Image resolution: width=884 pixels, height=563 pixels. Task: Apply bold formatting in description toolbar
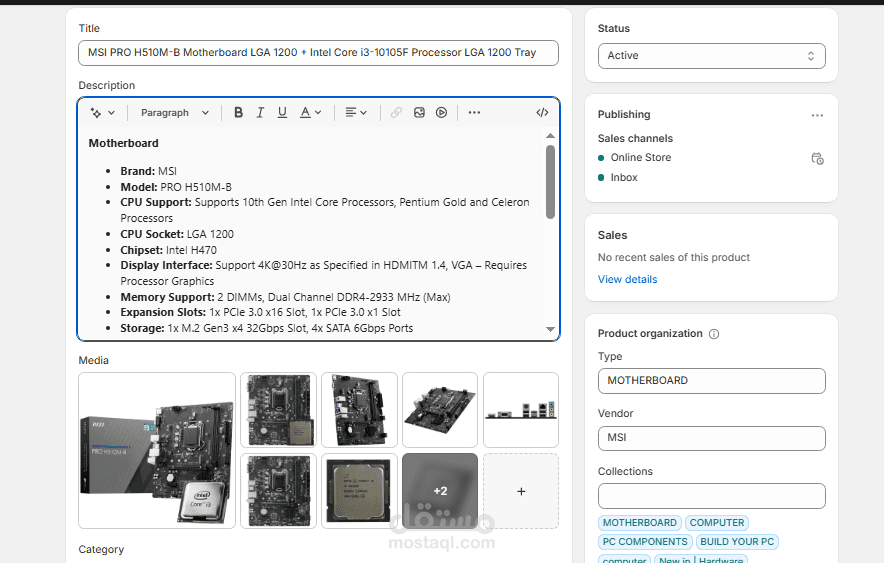238,113
